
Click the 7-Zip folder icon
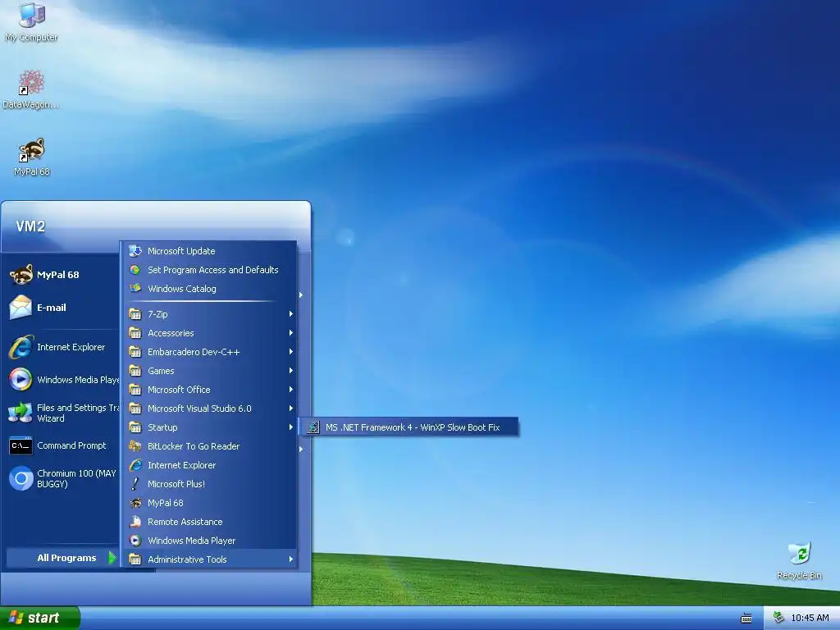[x=135, y=314]
